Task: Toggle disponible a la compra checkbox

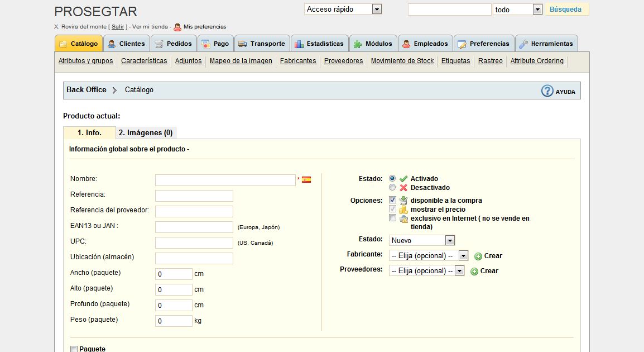Action: pos(393,200)
